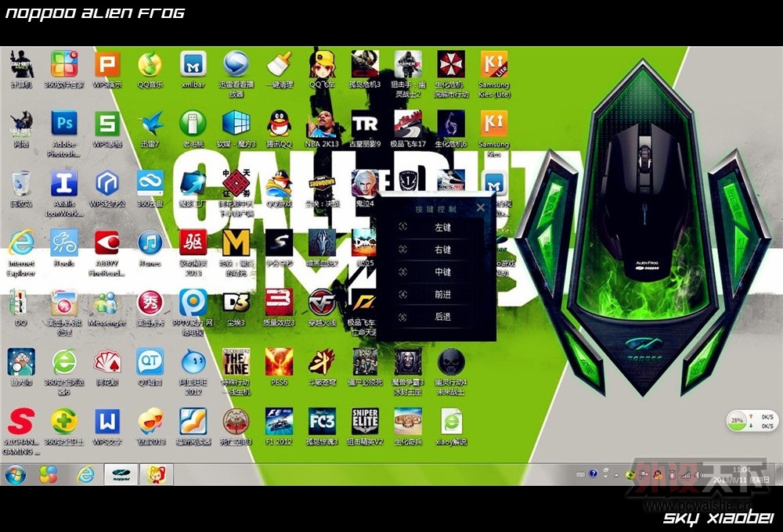Open 360云盘 cloud drive icon
The height and width of the screenshot is (532, 783).
pyautogui.click(x=150, y=183)
